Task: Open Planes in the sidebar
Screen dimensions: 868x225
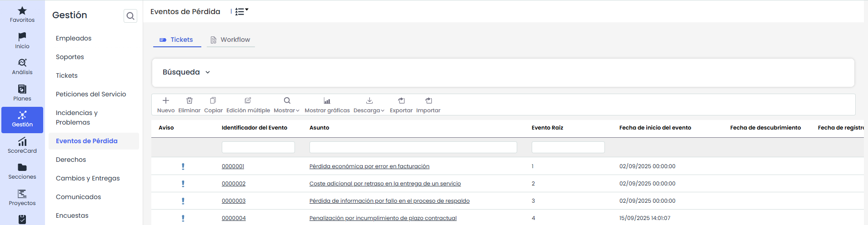Action: pos(22,93)
